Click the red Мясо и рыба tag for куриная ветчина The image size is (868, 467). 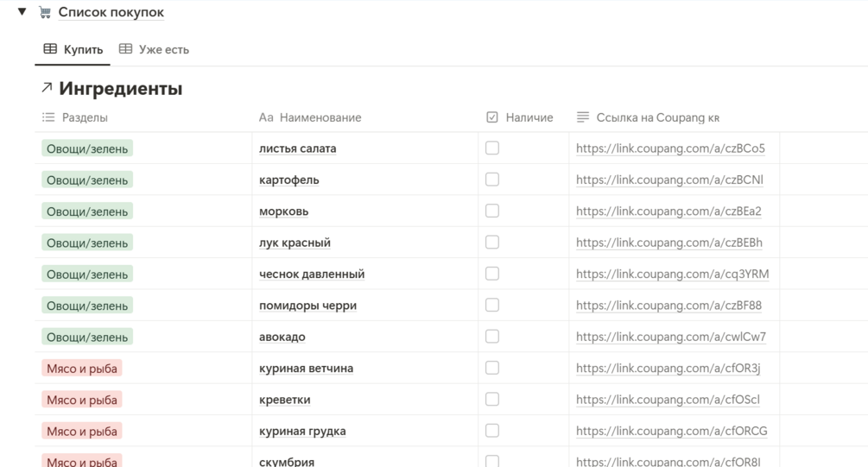pyautogui.click(x=81, y=369)
